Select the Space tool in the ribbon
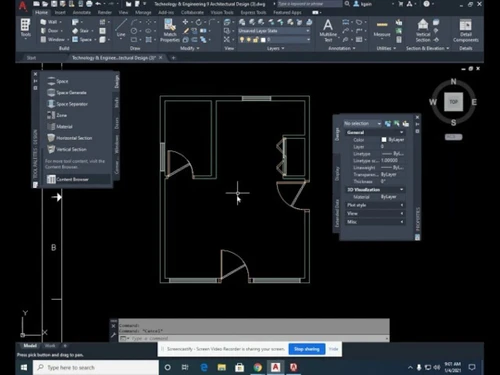The height and width of the screenshot is (375, 500). (x=82, y=39)
